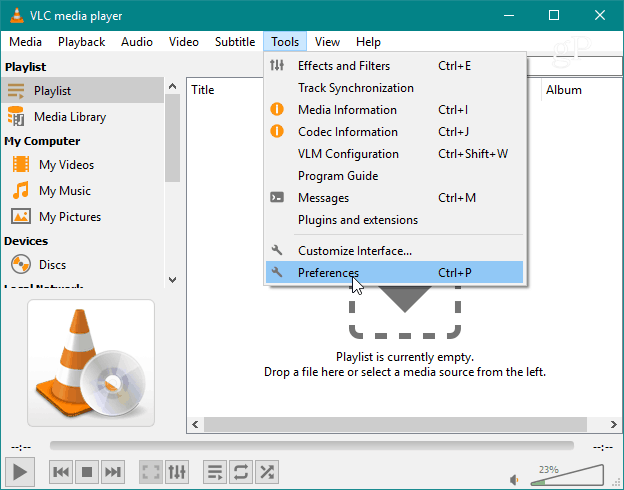Close the open Tools menu
Screen dimensions: 624x490
(285, 42)
